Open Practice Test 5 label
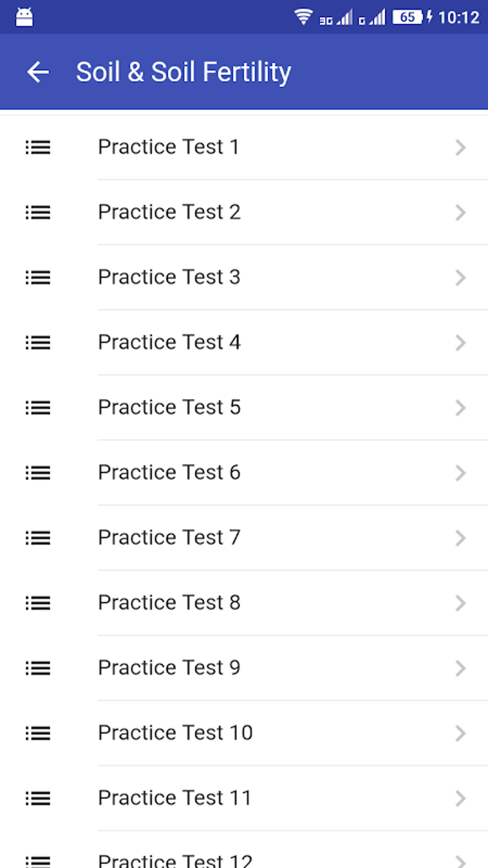This screenshot has height=868, width=488. (169, 407)
